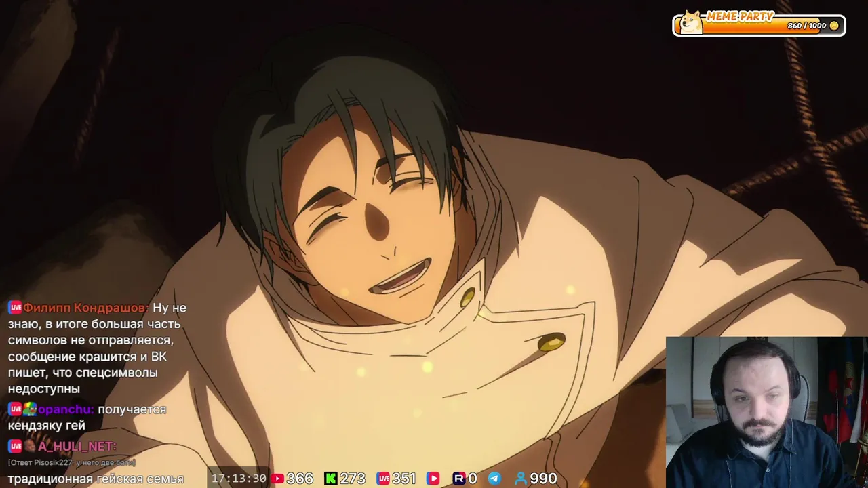Open the chat username Филипп Кондрашов

[x=86, y=308]
